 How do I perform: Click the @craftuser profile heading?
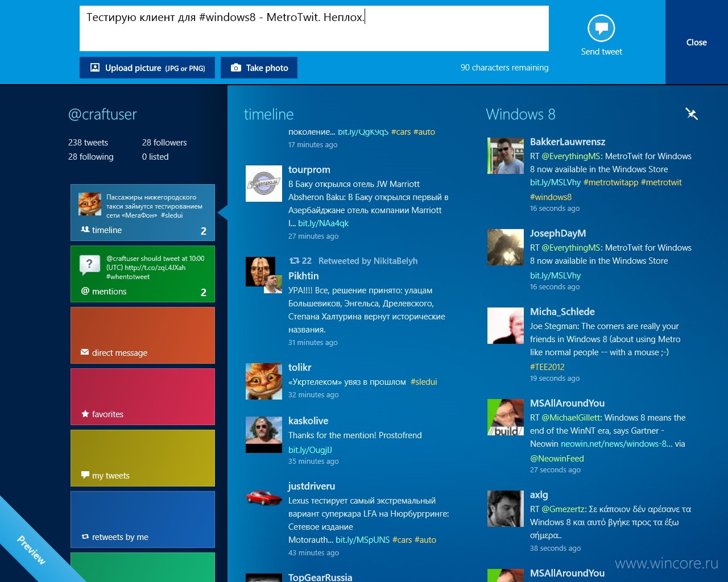102,114
